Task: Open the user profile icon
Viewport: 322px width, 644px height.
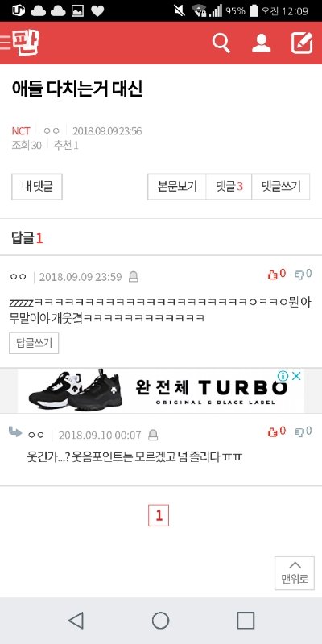Action: (261, 43)
